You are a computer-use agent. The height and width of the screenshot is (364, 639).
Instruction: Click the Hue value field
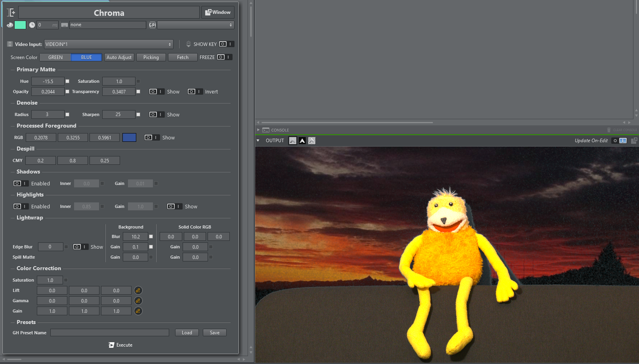(x=48, y=81)
